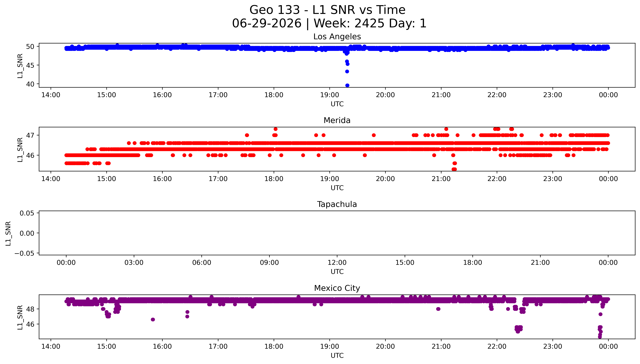Select the Los Angeles subplot title
The width and height of the screenshot is (640, 364).
(337, 36)
